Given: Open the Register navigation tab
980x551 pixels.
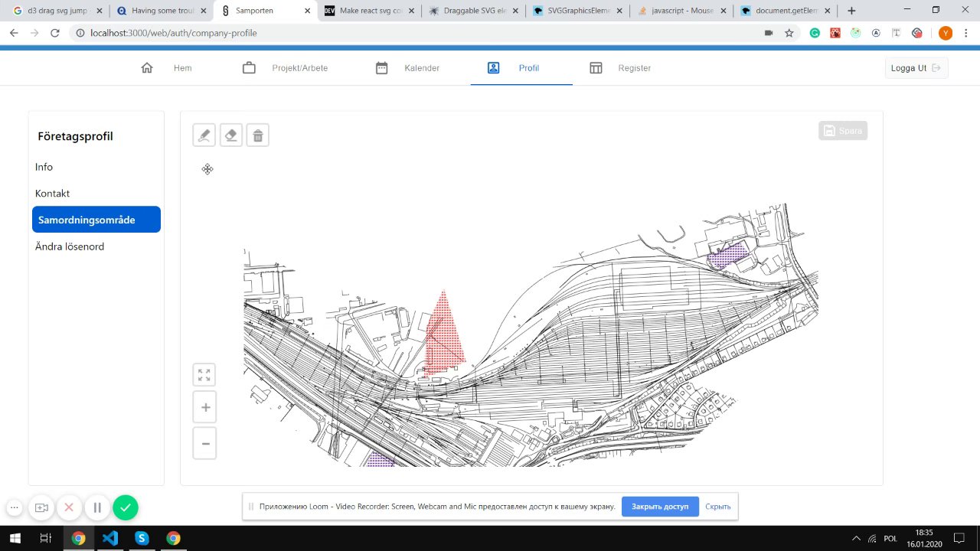Looking at the screenshot, I should coord(620,68).
